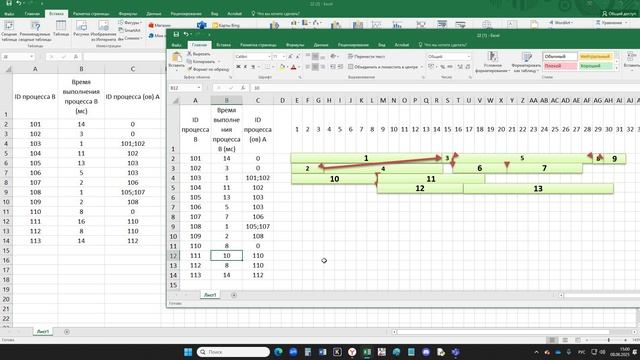The width and height of the screenshot is (640, 360).
Task: Apply the Good (Хороший) green cell style
Action: 596,66
